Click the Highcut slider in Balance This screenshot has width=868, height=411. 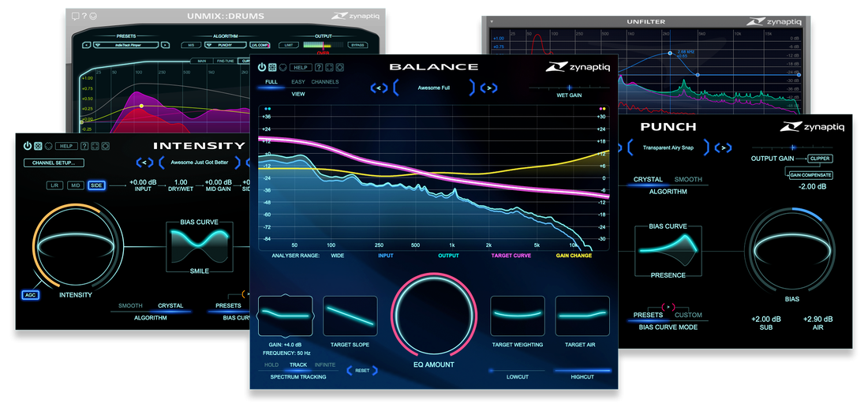pyautogui.click(x=582, y=371)
